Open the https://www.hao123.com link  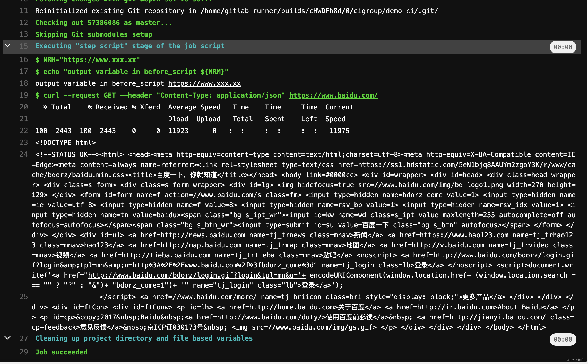(464, 235)
